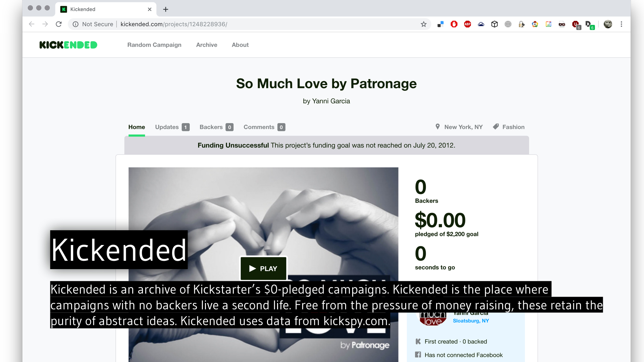
Task: Click the Not Secure site info icon
Action: [x=76, y=24]
